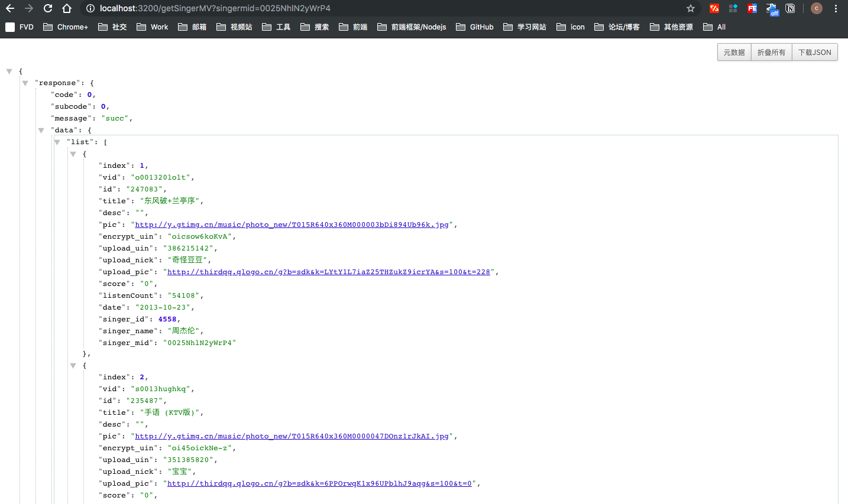Reload the current page
The image size is (848, 504).
pos(48,8)
